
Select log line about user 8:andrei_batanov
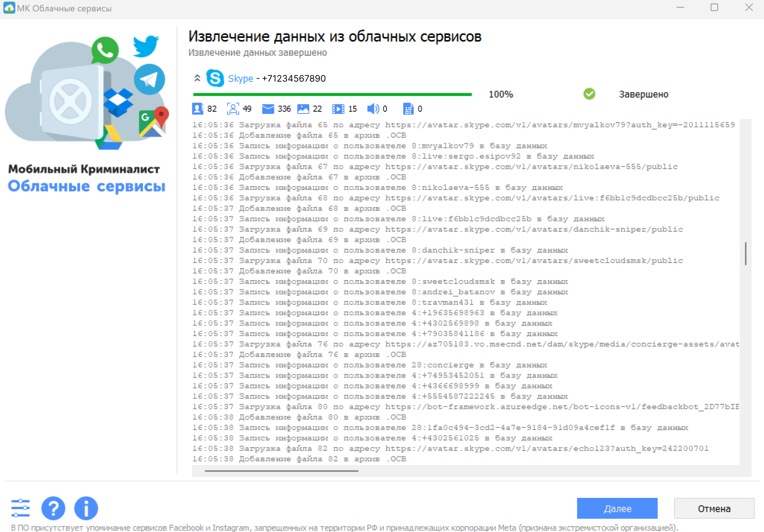point(380,292)
